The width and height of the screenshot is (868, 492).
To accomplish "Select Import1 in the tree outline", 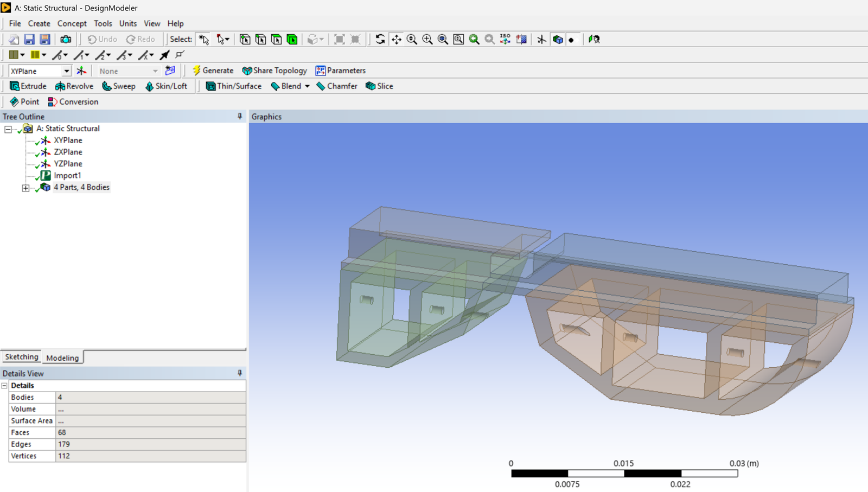I will (67, 175).
